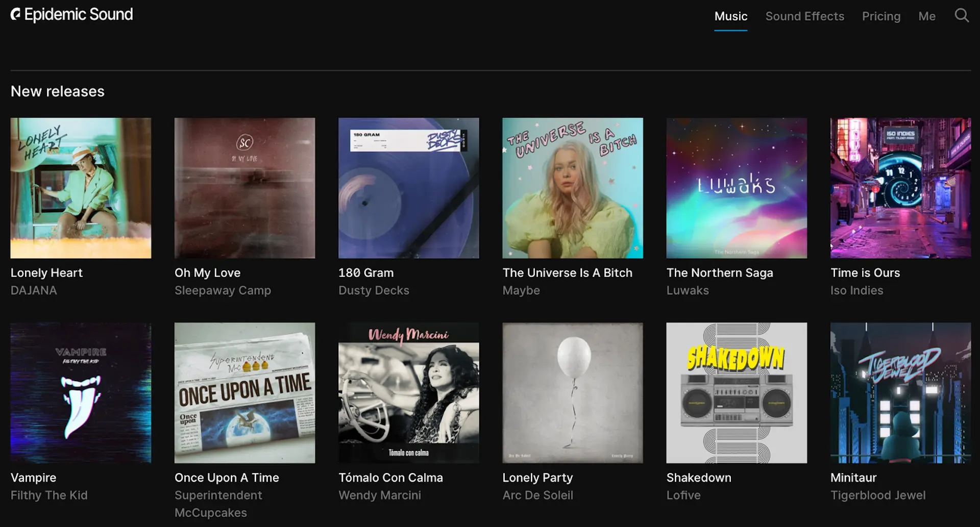Viewport: 980px width, 527px height.
Task: Open the Me menu item
Action: tap(927, 16)
